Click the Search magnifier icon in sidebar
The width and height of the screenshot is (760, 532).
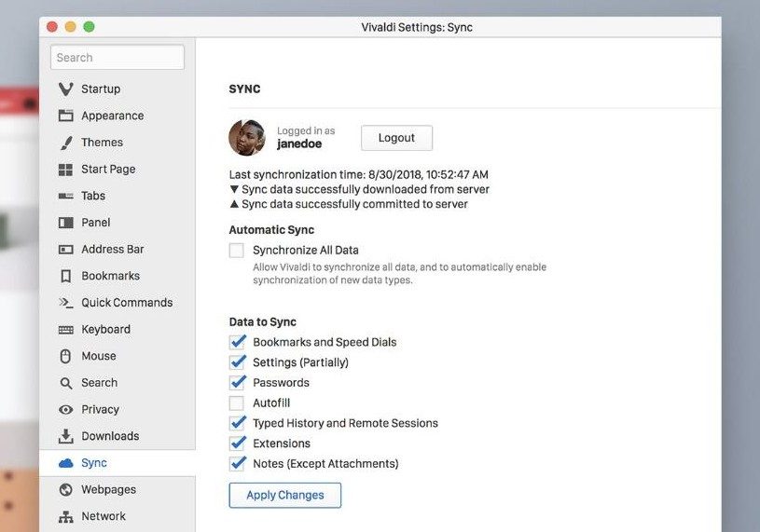[x=66, y=383]
